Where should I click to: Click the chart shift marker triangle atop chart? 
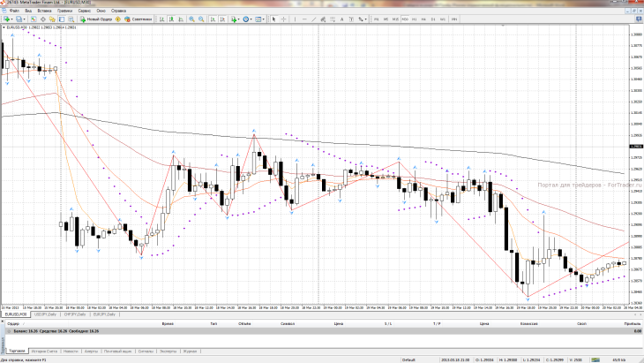tap(503, 26)
